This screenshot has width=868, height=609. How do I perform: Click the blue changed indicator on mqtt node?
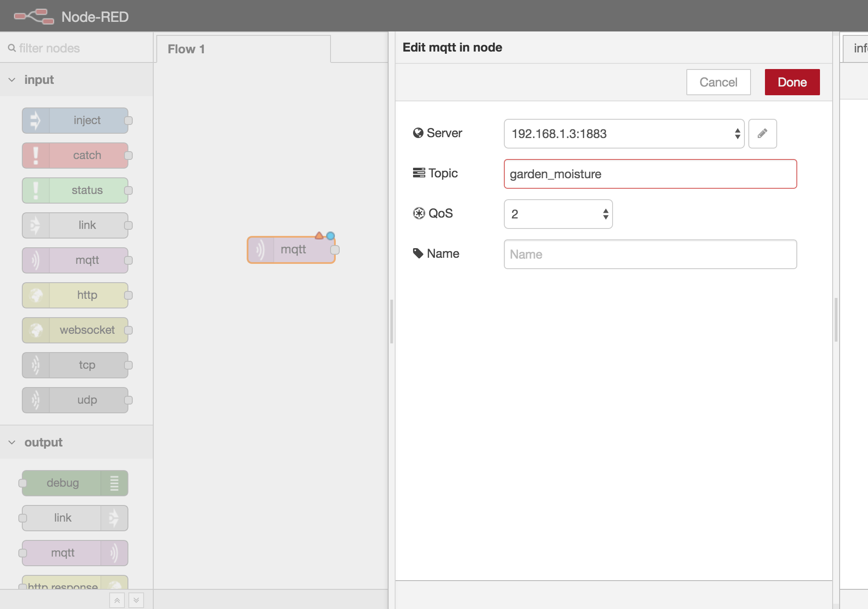click(331, 236)
